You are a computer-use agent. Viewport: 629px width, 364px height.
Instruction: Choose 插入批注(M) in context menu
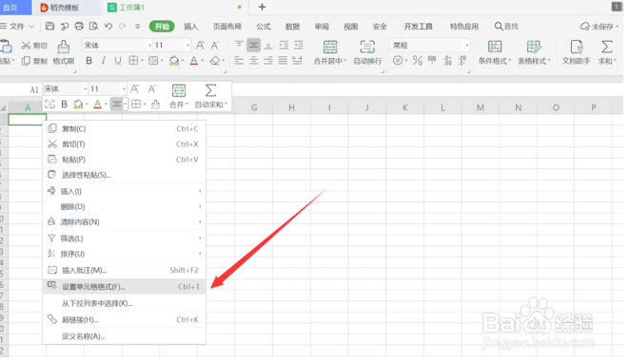125,270
